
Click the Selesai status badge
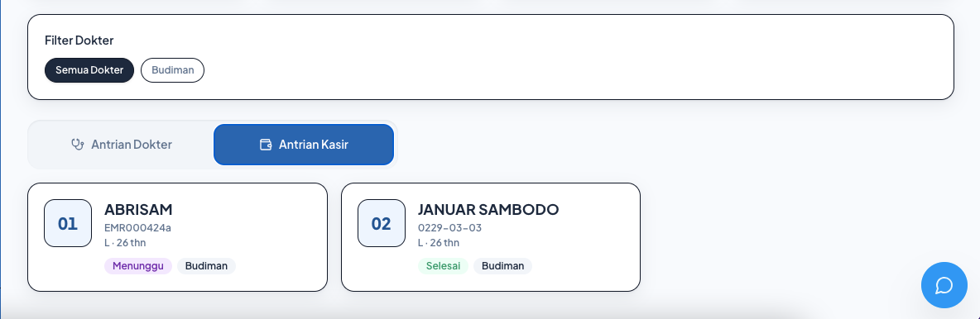tap(443, 266)
